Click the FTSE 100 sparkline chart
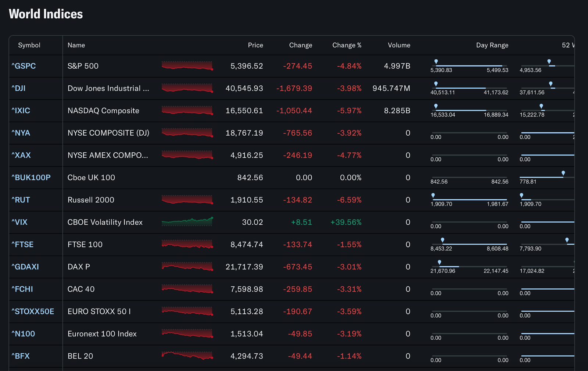This screenshot has height=371, width=588. click(187, 244)
